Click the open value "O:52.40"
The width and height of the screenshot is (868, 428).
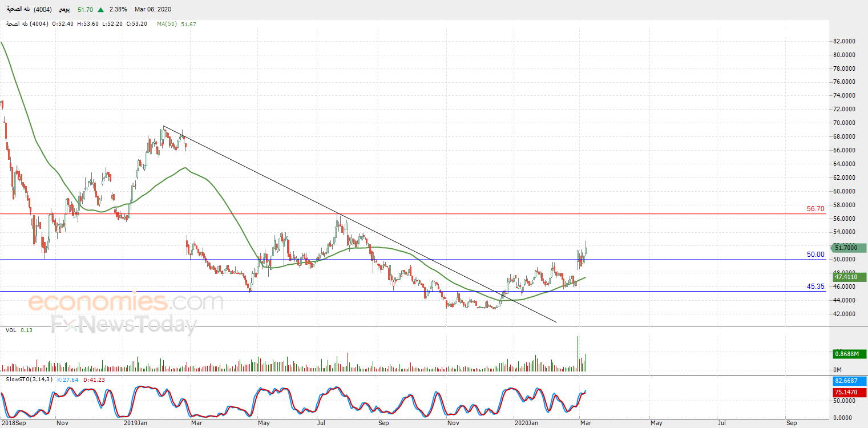click(x=63, y=23)
